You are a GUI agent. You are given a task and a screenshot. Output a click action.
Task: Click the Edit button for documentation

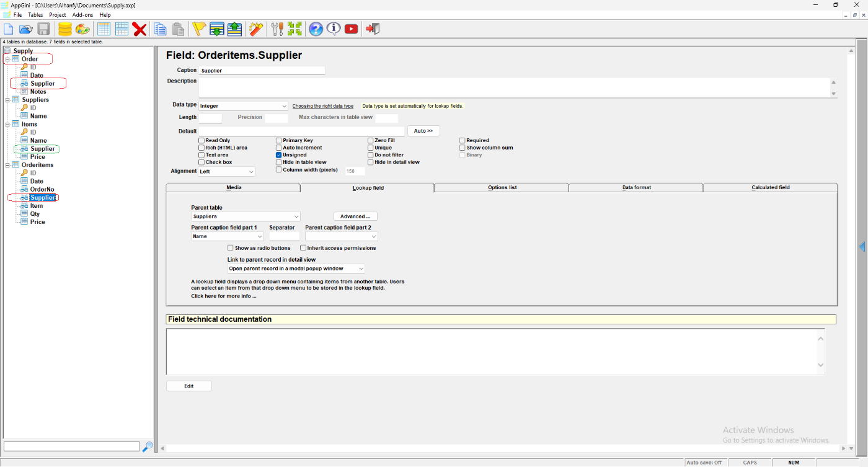point(189,386)
